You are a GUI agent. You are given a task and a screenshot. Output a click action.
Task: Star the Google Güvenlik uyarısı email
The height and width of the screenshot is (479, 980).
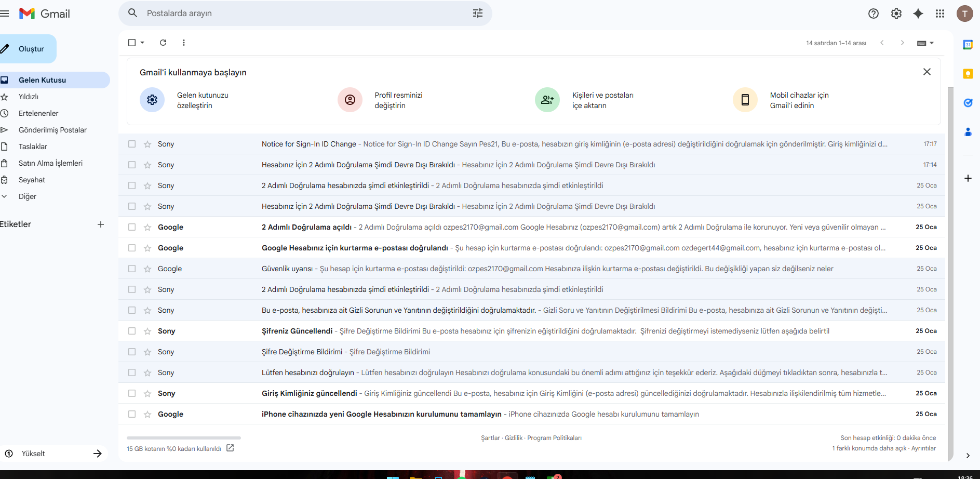[147, 269]
